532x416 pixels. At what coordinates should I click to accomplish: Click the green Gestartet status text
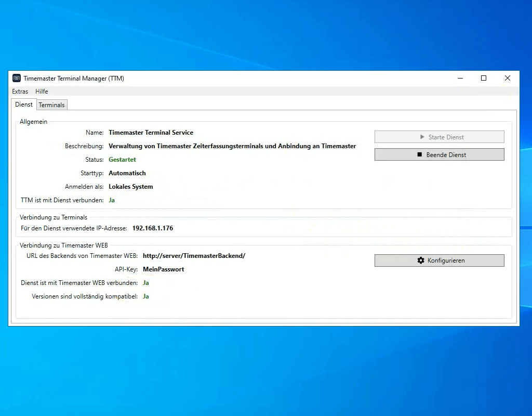pyautogui.click(x=122, y=160)
